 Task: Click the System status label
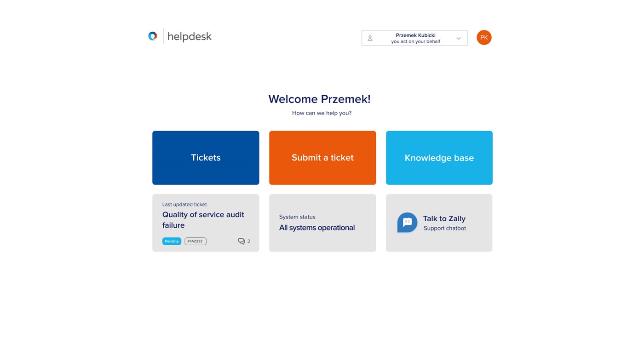(297, 217)
